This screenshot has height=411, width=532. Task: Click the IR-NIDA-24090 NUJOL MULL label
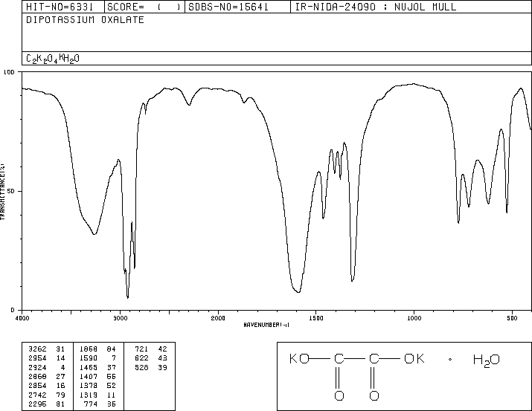coord(376,7)
